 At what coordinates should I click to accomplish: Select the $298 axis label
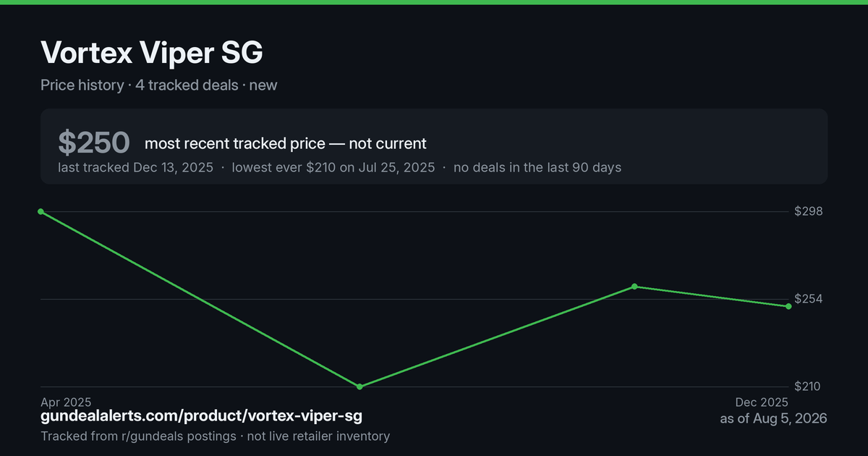click(x=808, y=211)
